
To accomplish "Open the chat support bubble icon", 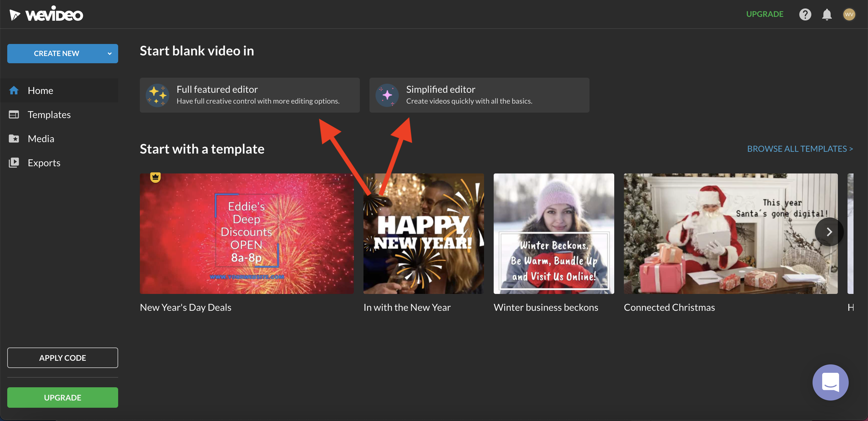I will pyautogui.click(x=830, y=382).
